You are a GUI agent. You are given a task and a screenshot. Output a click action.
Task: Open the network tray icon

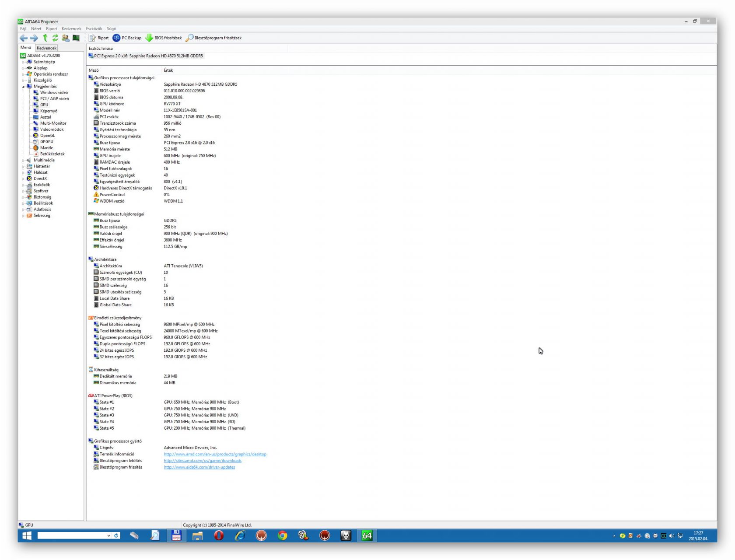click(x=680, y=536)
